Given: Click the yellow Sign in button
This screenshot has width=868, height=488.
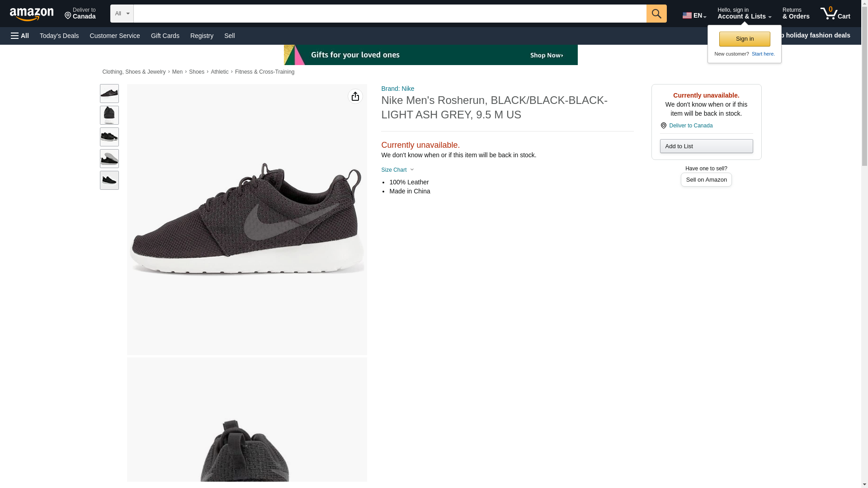Looking at the screenshot, I should [x=744, y=39].
